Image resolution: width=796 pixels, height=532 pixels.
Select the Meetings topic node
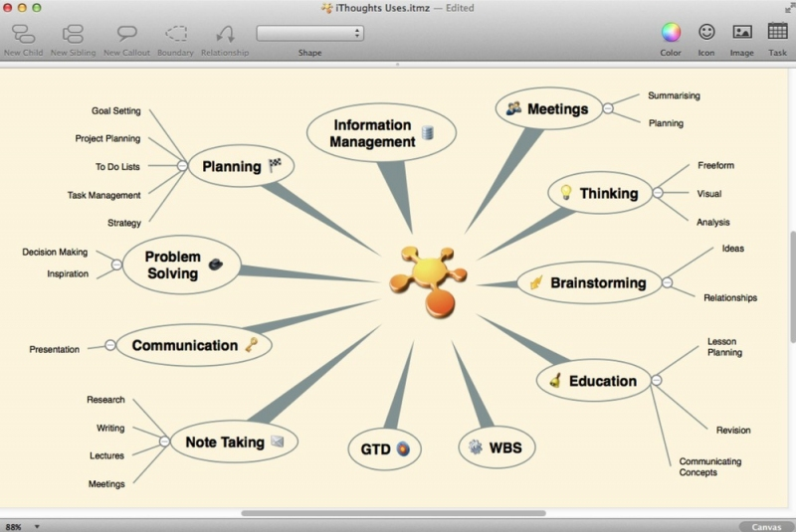[549, 108]
